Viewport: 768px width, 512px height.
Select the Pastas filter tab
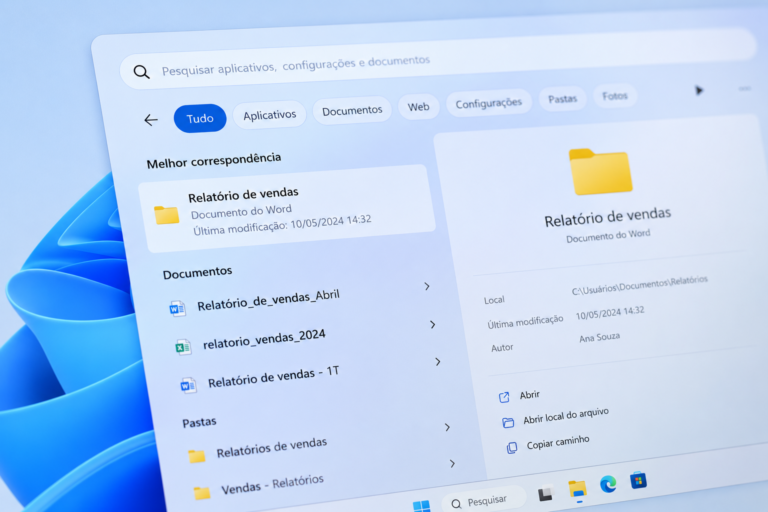point(562,99)
